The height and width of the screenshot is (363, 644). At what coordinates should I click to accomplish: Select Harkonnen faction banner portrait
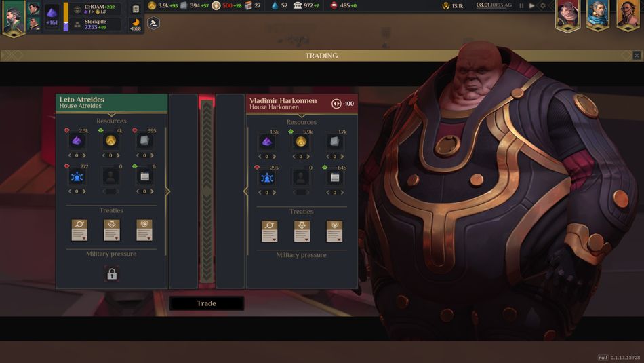(567, 16)
